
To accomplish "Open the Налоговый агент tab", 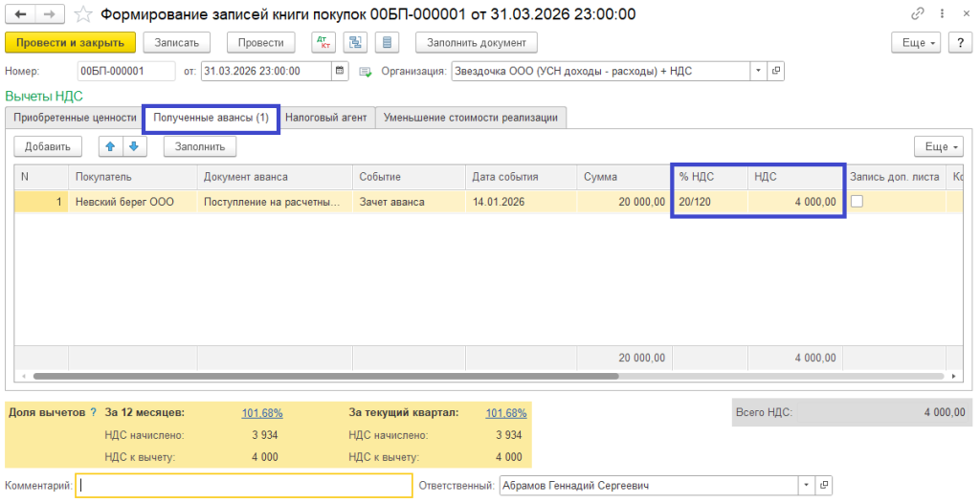I will pyautogui.click(x=326, y=118).
